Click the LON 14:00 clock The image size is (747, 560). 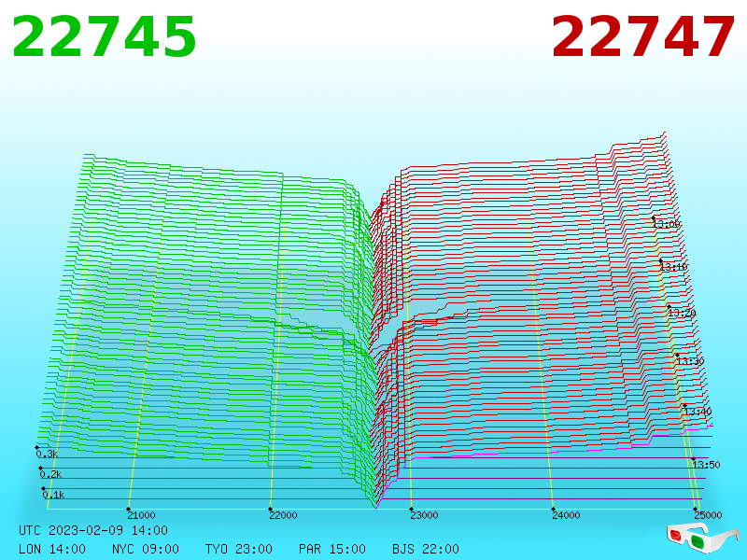coord(52,549)
